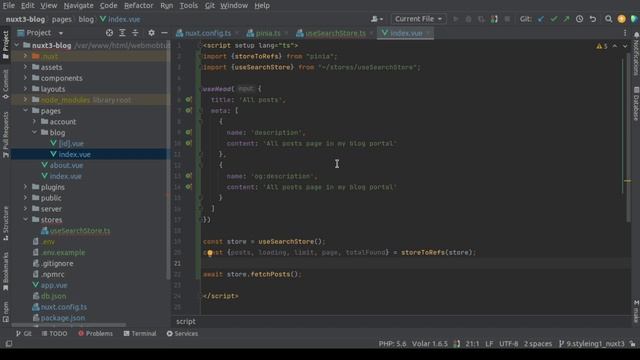Toggle the Commit tool window stripe
This screenshot has width=640, height=360.
click(5, 84)
